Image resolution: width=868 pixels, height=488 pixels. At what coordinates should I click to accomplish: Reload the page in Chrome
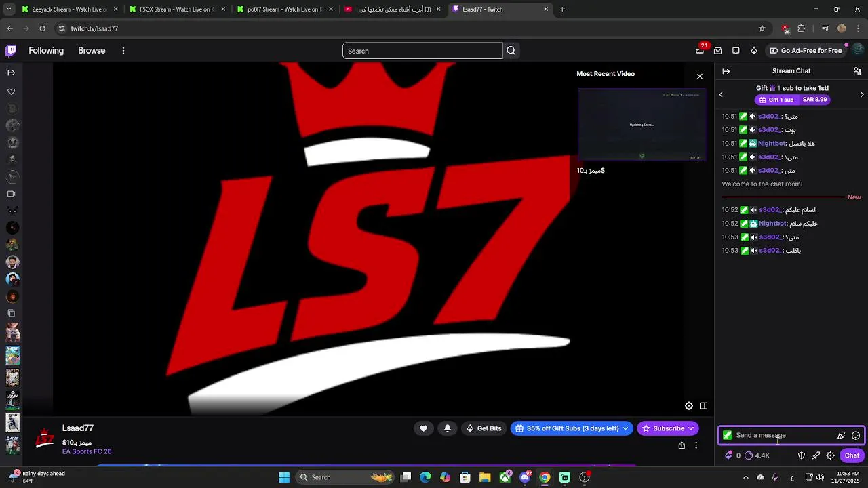42,28
